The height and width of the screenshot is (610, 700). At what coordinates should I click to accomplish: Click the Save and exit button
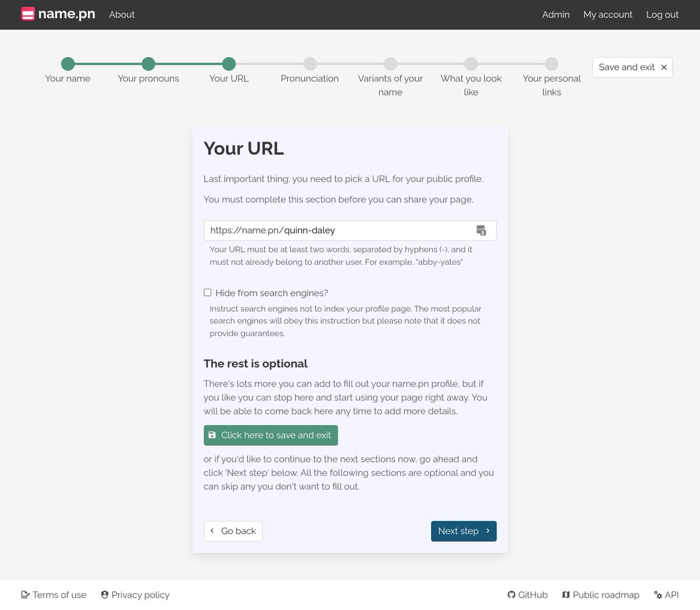coord(632,67)
